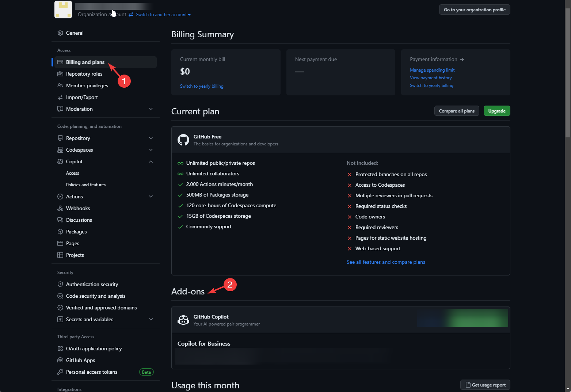Click the Discussions speech bubble icon
The image size is (571, 392).
pyautogui.click(x=60, y=220)
